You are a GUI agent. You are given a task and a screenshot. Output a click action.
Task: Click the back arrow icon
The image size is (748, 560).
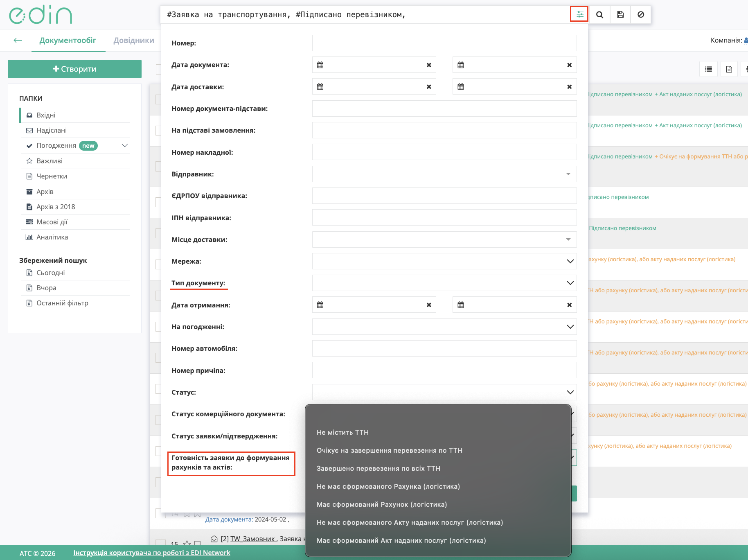(18, 40)
